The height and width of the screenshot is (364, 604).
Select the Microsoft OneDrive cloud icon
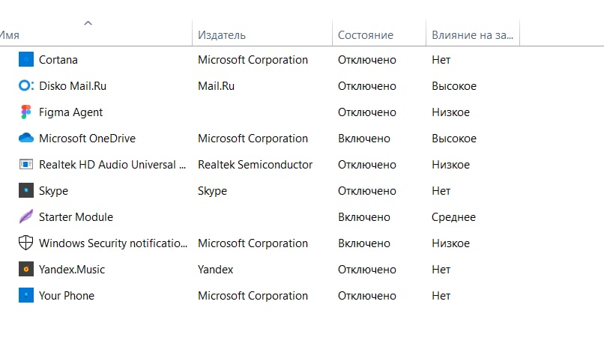(x=26, y=138)
